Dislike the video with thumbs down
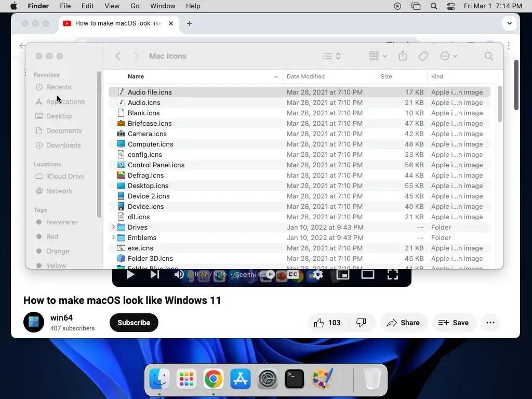Screen dimensions: 532x399 (x=362, y=323)
